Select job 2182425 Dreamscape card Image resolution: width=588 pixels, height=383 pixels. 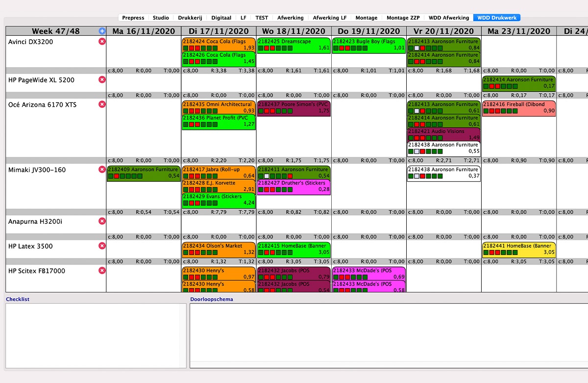point(294,45)
